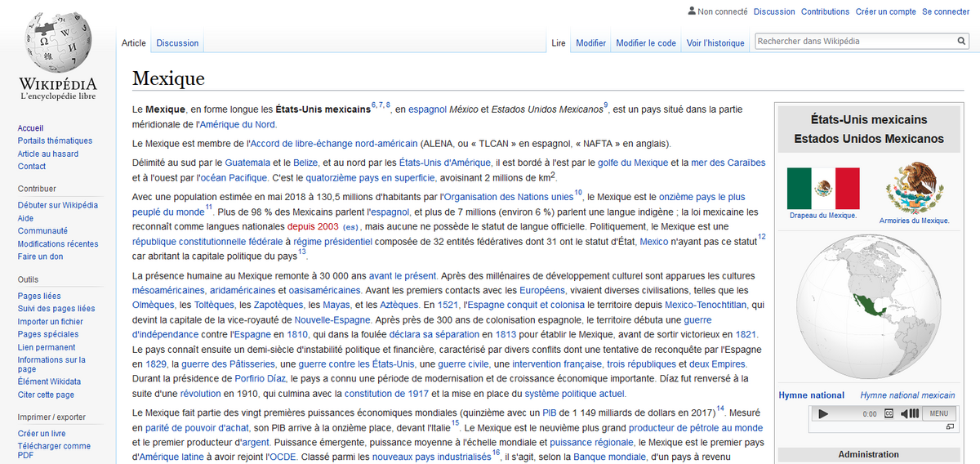This screenshot has height=464, width=980.
Task: Click the Se connecter link
Action: pos(946,11)
